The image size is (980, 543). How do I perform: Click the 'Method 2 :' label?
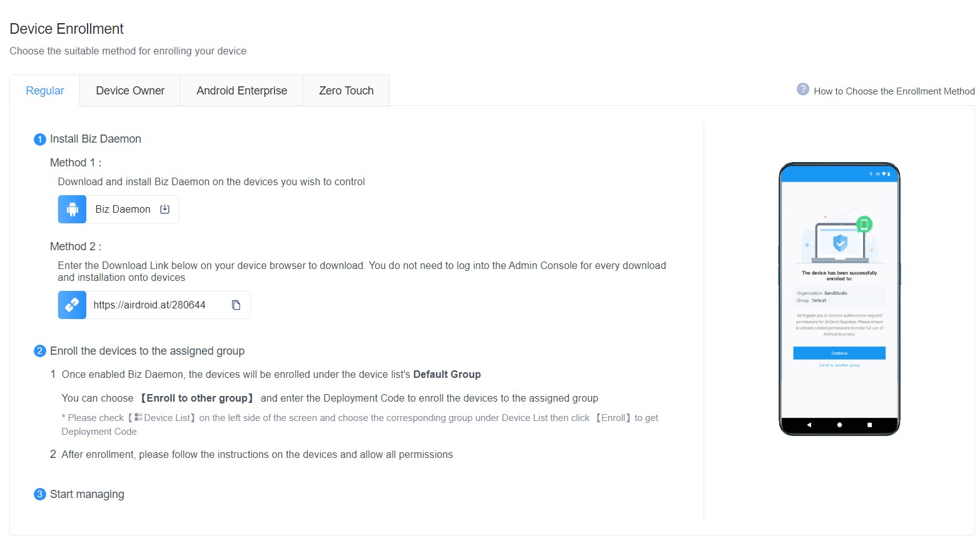[x=76, y=246]
